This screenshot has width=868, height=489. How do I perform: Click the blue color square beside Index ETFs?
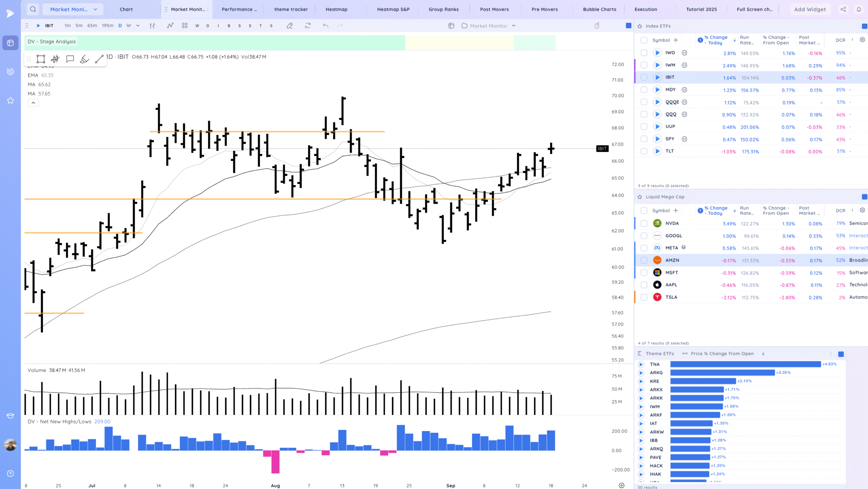coord(864,26)
